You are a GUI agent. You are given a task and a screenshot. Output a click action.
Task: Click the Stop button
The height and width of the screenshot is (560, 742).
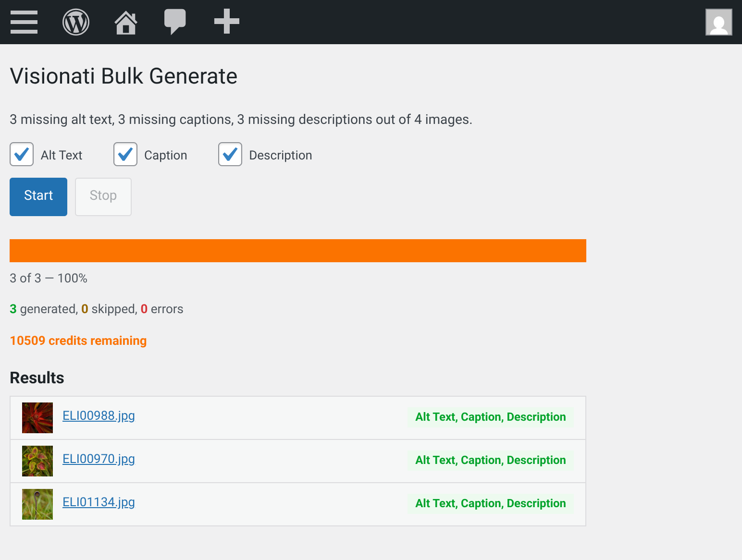(103, 196)
